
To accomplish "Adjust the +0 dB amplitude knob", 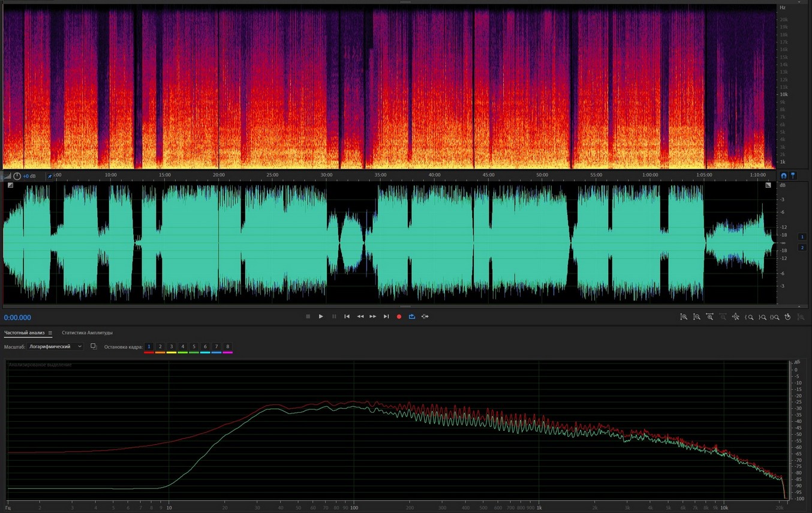I will [x=17, y=176].
